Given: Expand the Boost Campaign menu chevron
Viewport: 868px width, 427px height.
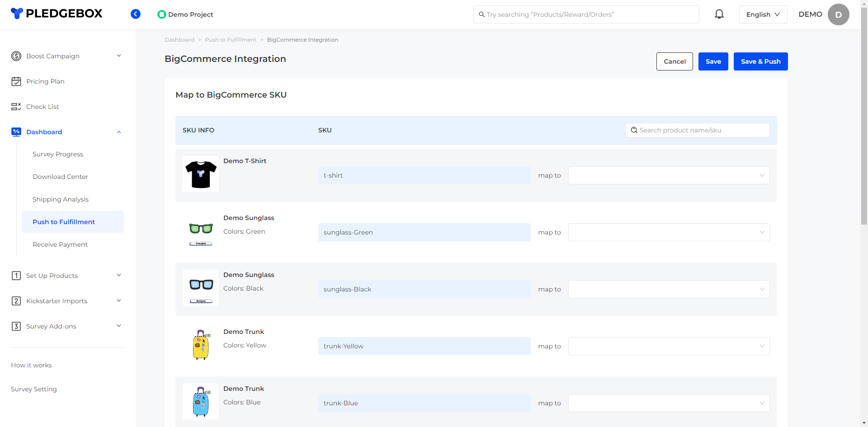Looking at the screenshot, I should (119, 56).
